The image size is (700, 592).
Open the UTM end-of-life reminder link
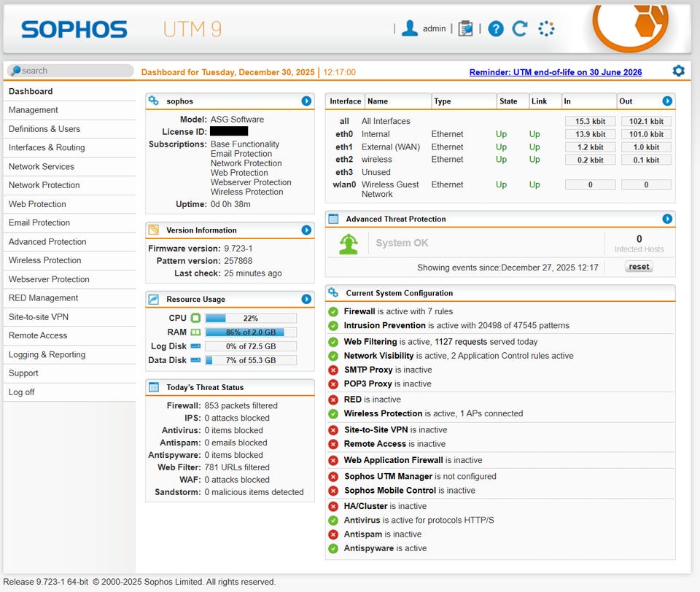click(x=556, y=72)
